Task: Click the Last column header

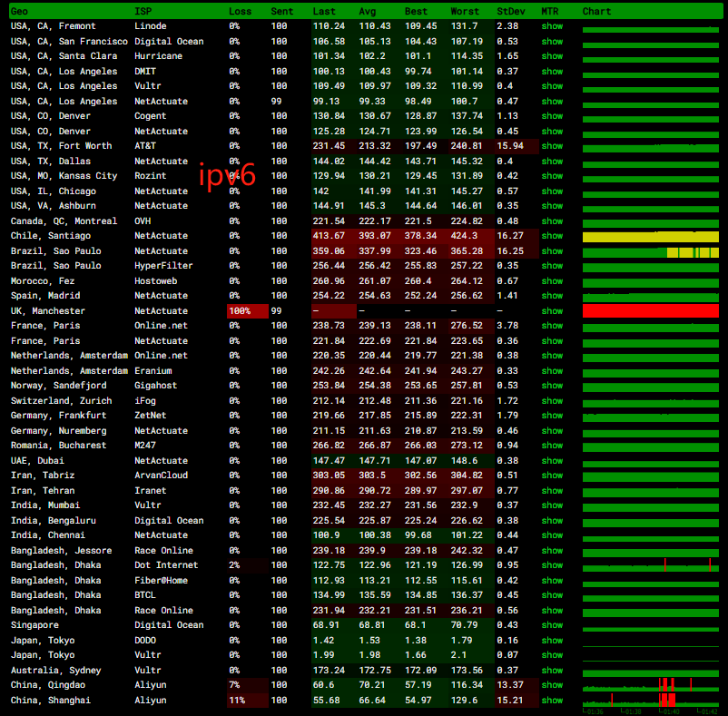Action: click(324, 11)
